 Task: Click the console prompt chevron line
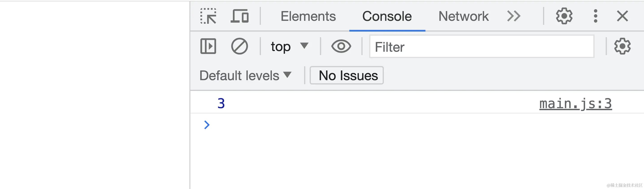tap(417, 125)
